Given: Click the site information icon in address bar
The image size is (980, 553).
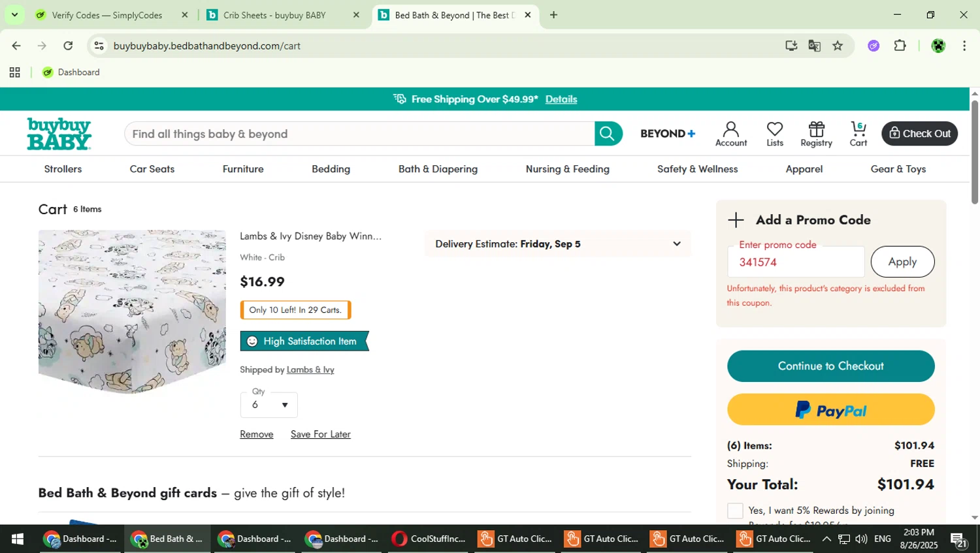Looking at the screenshot, I should 99,46.
